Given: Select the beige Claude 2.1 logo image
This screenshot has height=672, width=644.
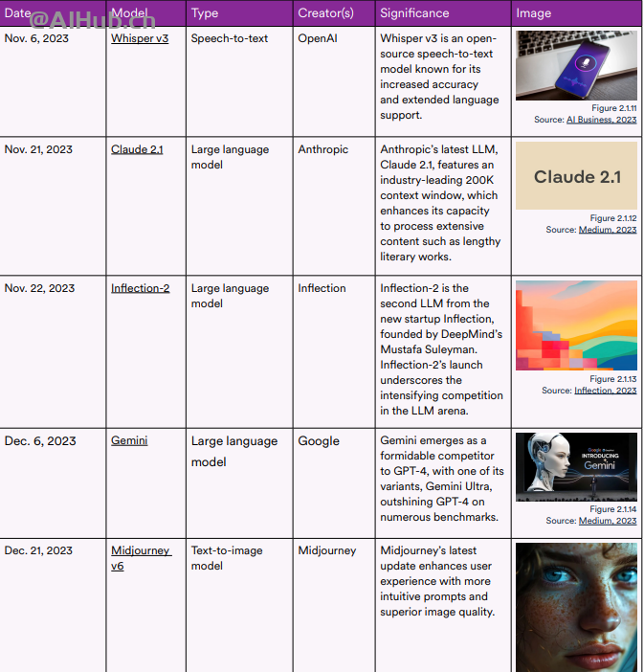Looking at the screenshot, I should tap(576, 176).
